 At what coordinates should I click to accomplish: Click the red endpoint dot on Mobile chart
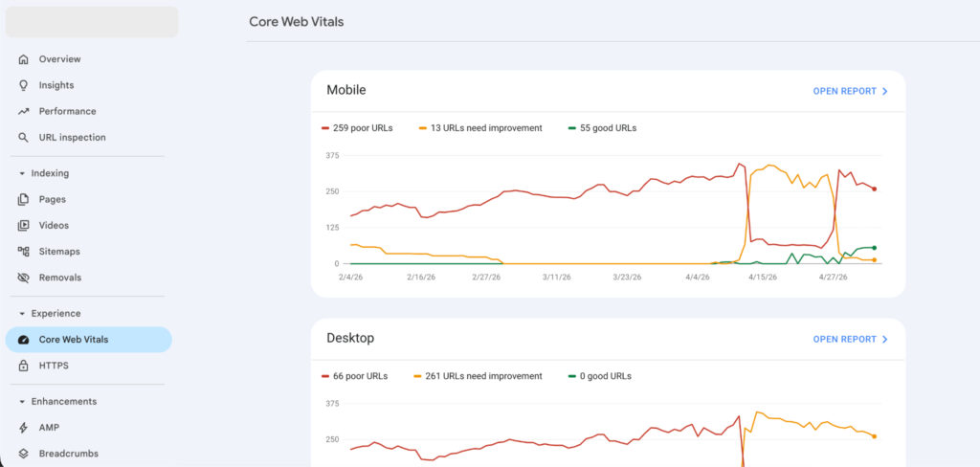pos(875,189)
